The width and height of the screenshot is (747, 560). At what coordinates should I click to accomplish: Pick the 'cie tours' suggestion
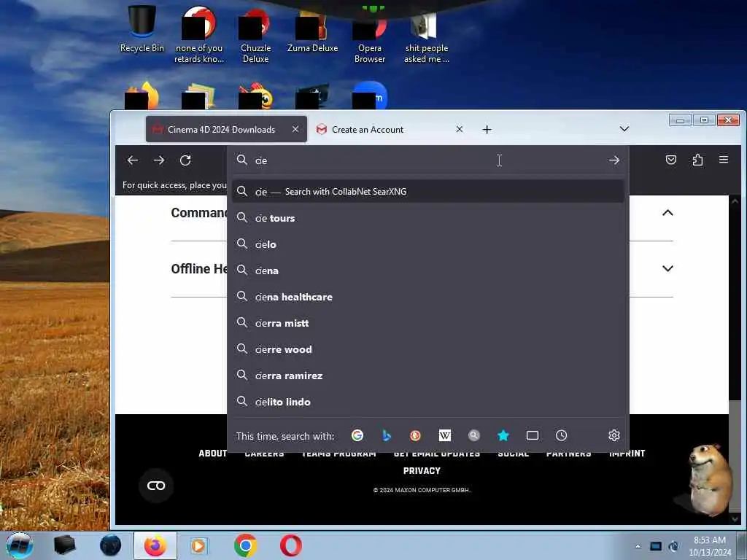tap(427, 218)
